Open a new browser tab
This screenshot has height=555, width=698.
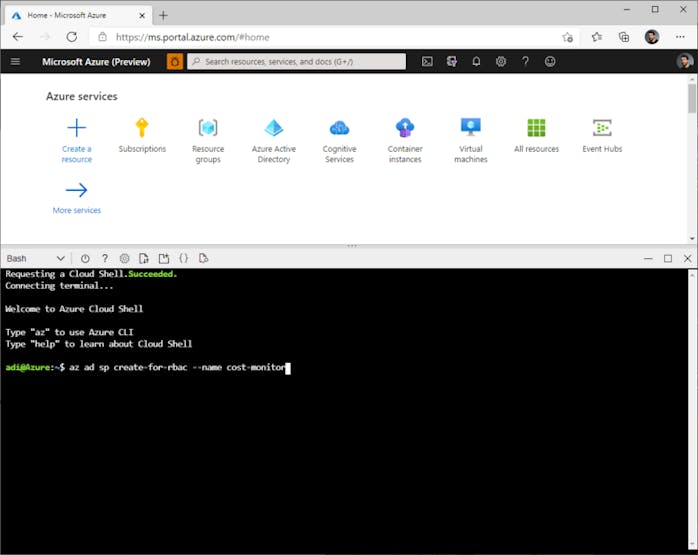point(163,16)
